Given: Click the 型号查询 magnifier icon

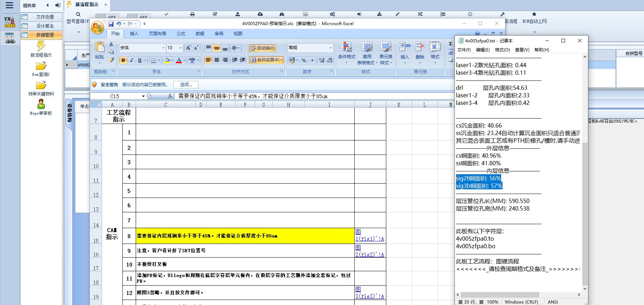Looking at the screenshot, I should [x=78, y=14].
